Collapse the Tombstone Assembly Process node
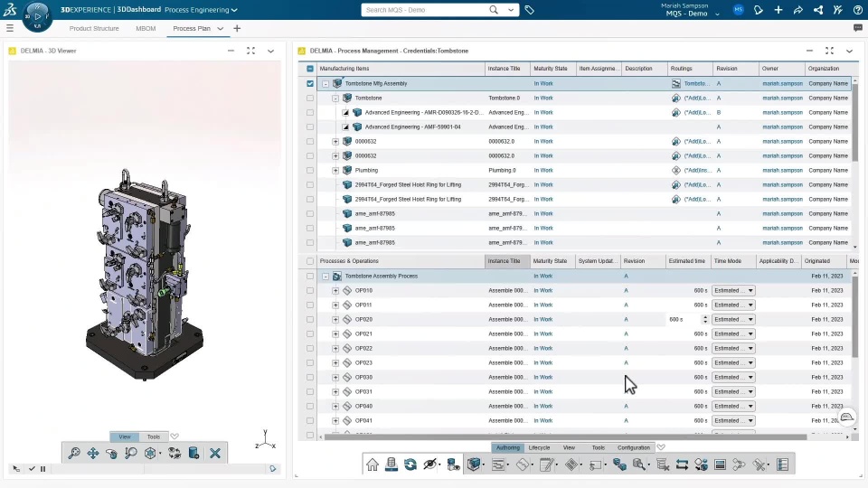This screenshot has height=488, width=868. coord(325,277)
